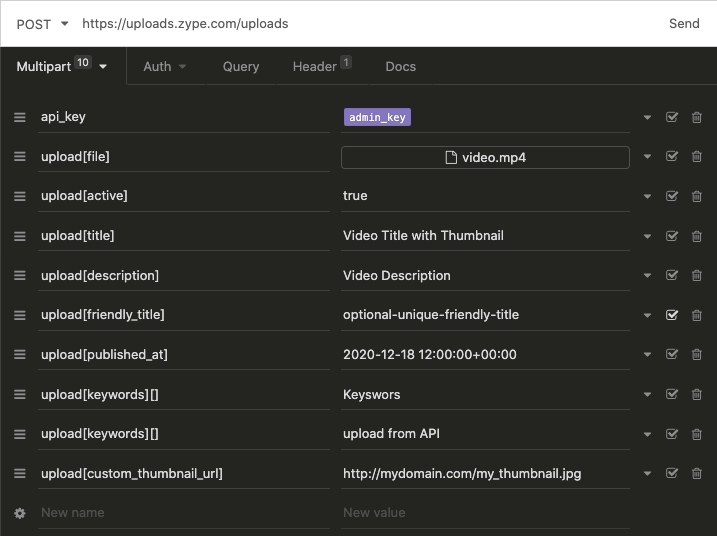Open dropdown arrow on upload[file] row
The image size is (717, 536).
[647, 157]
